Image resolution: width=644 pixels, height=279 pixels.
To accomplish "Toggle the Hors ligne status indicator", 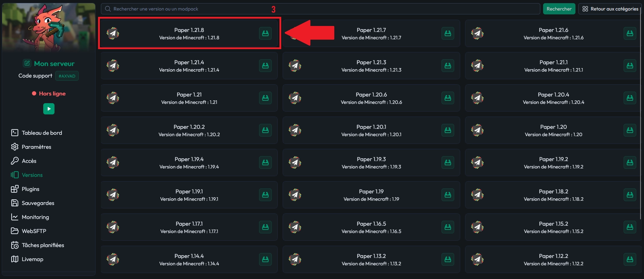I will click(x=49, y=93).
